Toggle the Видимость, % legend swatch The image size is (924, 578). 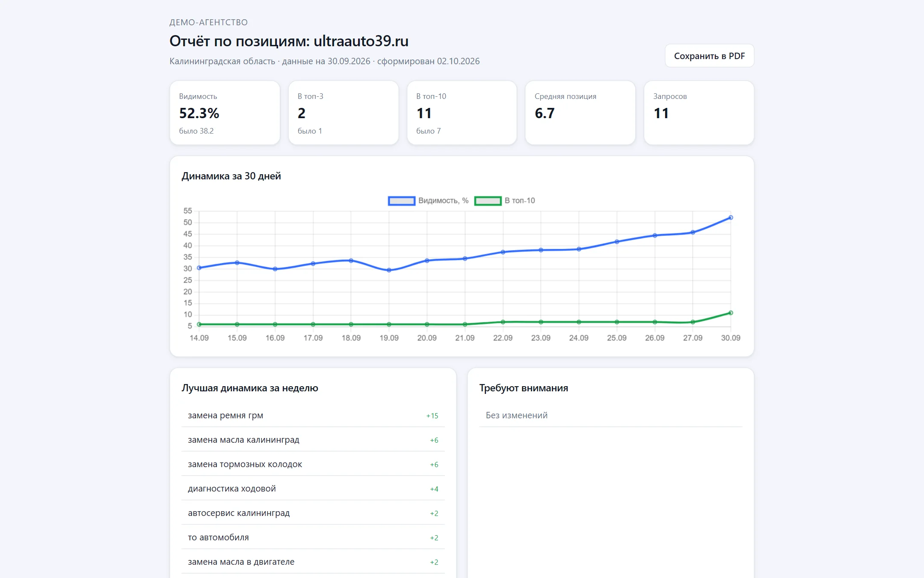(401, 201)
